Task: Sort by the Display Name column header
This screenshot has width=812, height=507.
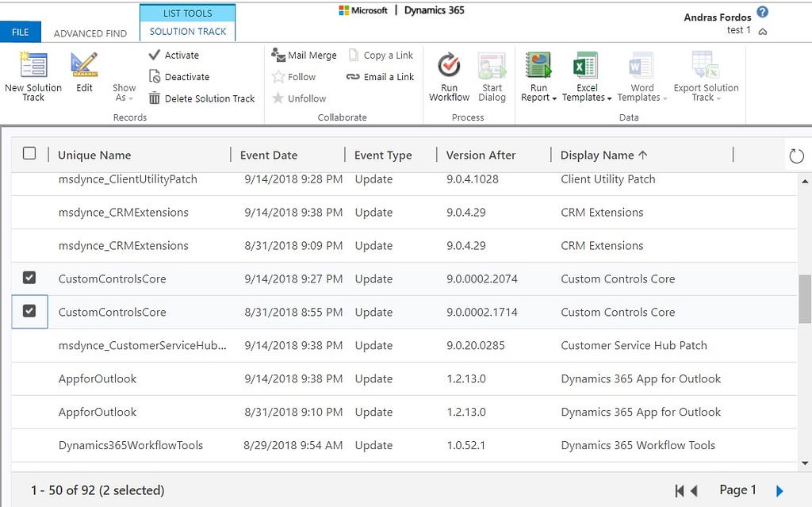Action: pyautogui.click(x=603, y=155)
